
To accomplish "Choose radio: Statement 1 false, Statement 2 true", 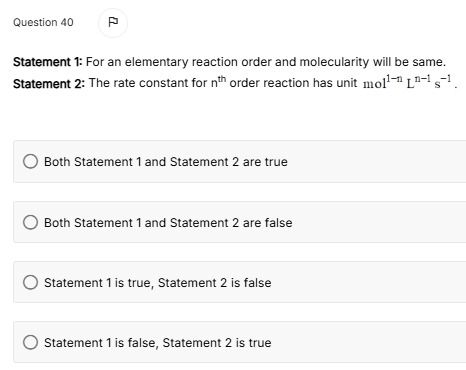I will (30, 342).
